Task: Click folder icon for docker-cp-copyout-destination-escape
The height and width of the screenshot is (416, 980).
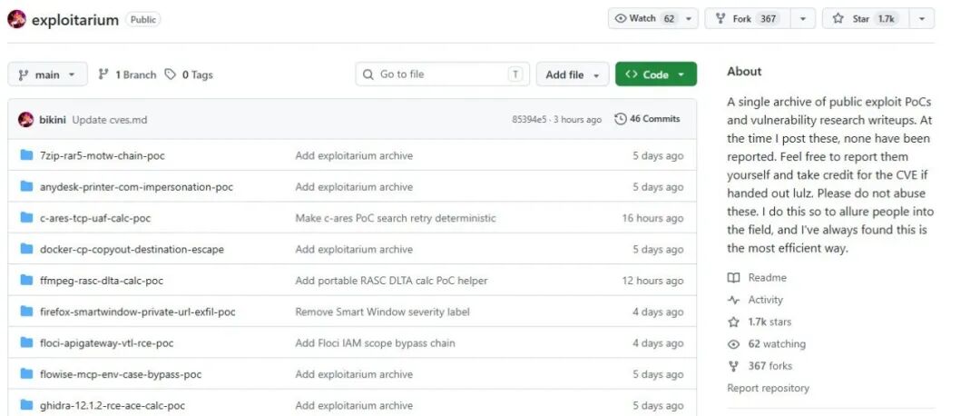Action: tap(26, 249)
